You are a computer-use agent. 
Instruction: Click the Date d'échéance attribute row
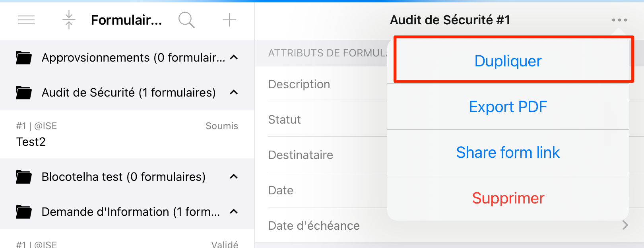[x=450, y=225]
